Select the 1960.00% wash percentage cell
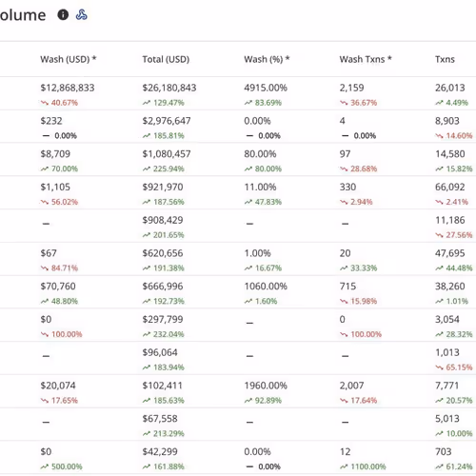This screenshot has height=476, width=476. pos(266,386)
